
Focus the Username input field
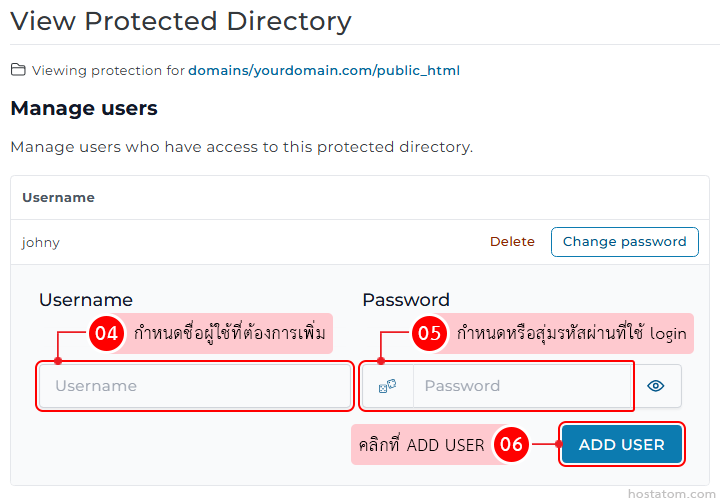[x=196, y=386]
